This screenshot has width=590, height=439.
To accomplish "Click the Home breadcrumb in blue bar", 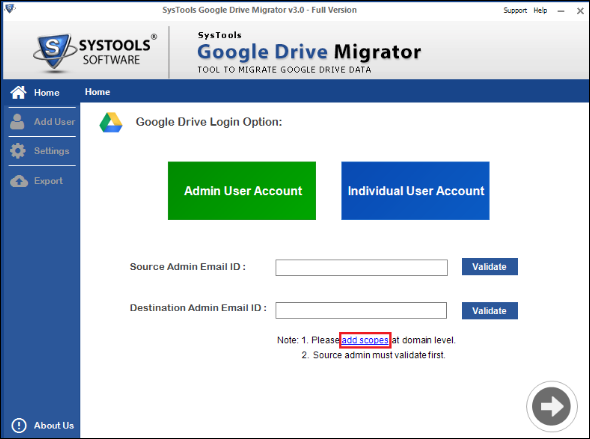I will [97, 92].
